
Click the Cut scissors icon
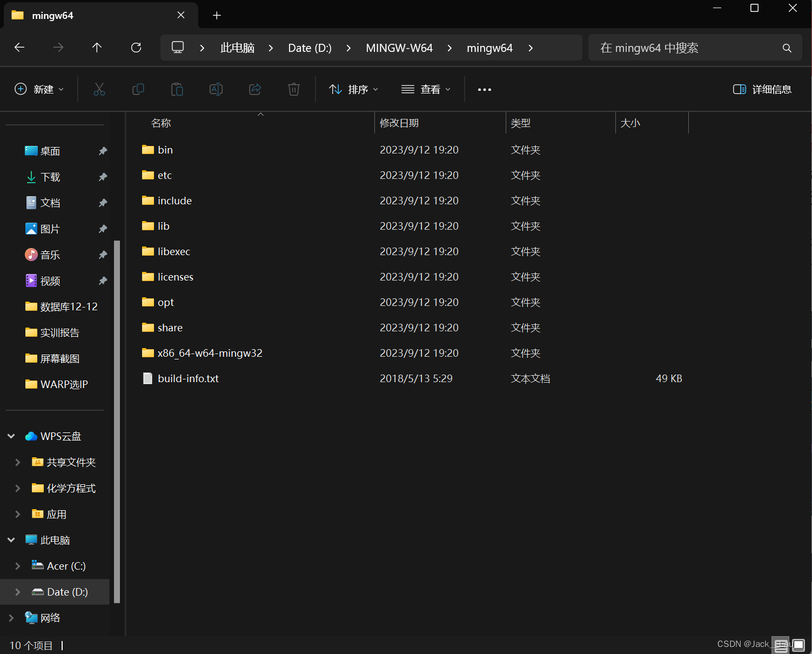coord(99,89)
